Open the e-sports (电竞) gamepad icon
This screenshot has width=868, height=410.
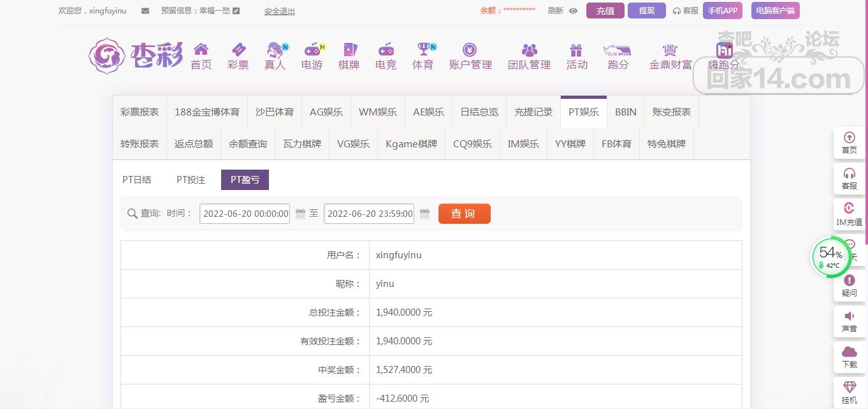386,50
